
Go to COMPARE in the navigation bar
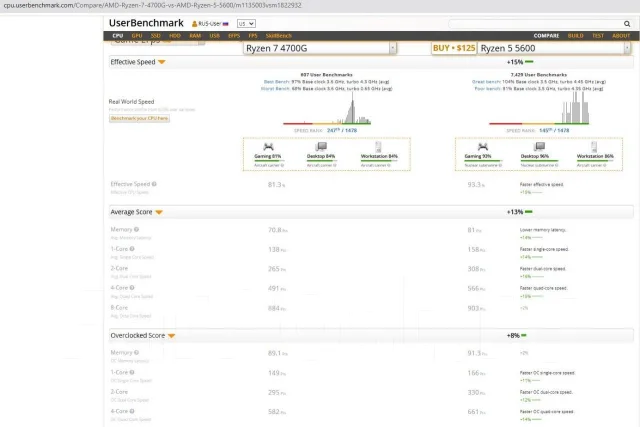click(546, 36)
